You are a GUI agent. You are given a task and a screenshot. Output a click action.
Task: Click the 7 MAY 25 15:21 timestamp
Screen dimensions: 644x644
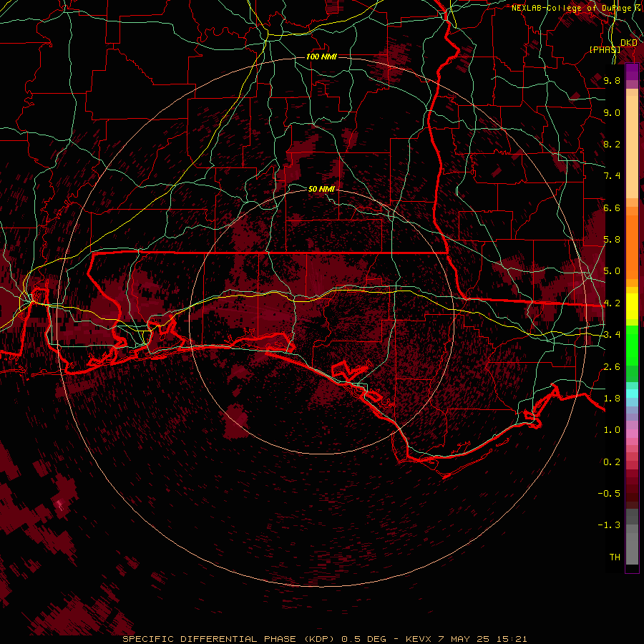coord(482,639)
